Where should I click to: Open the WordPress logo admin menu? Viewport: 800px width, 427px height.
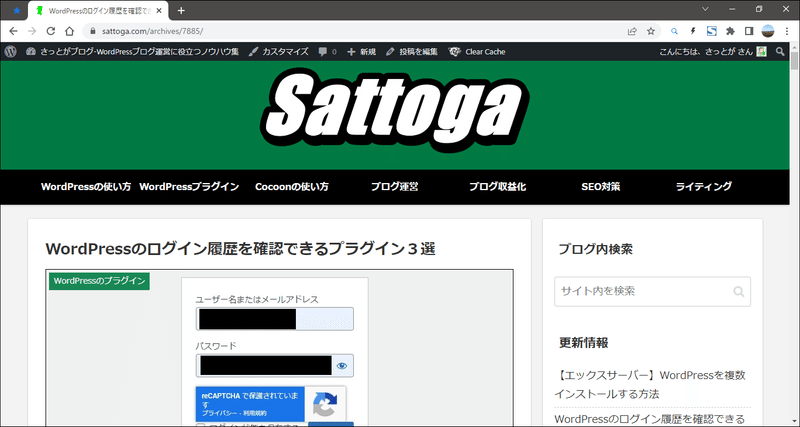coord(10,52)
